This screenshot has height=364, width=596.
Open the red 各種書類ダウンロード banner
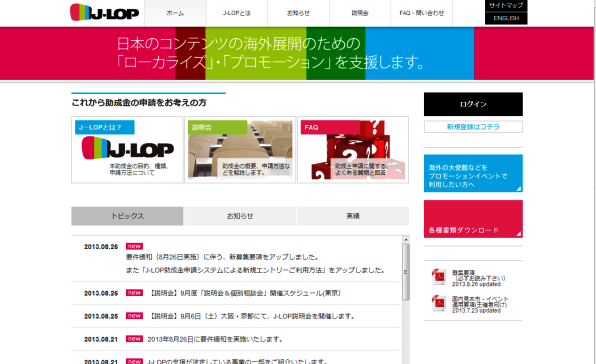[473, 219]
